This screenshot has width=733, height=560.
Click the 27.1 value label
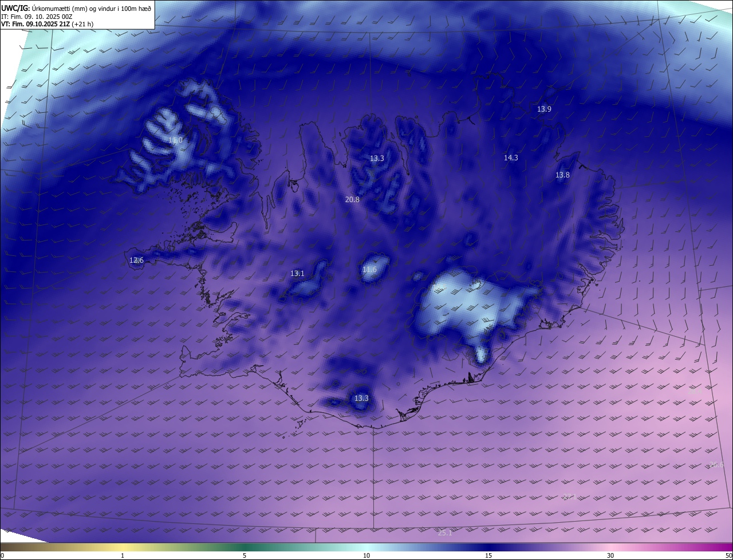pos(569,497)
